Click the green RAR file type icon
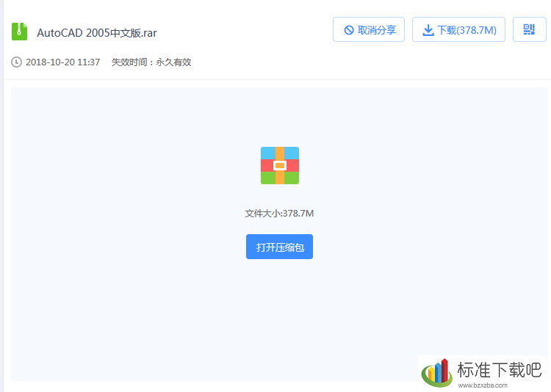The width and height of the screenshot is (551, 392). [19, 32]
